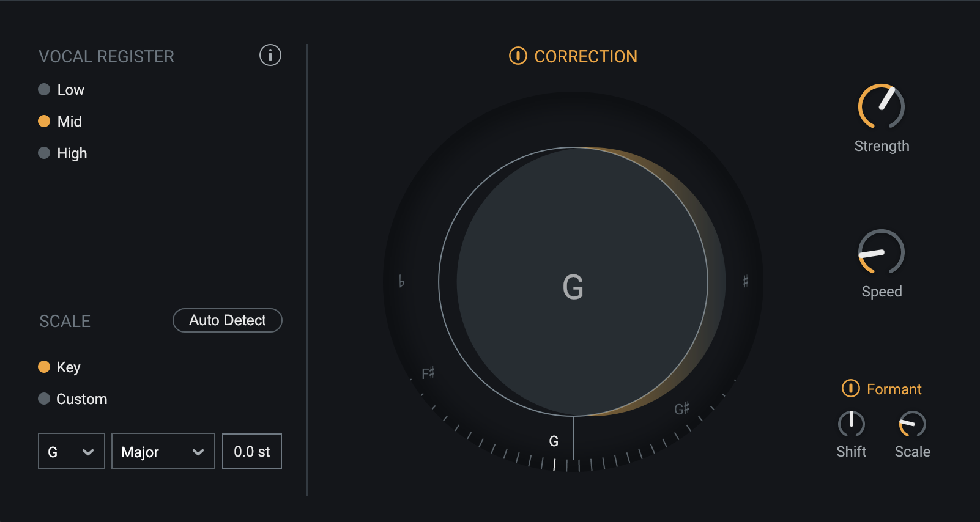980x522 pixels.
Task: Open the Vocal Register info tooltip
Action: pos(270,55)
